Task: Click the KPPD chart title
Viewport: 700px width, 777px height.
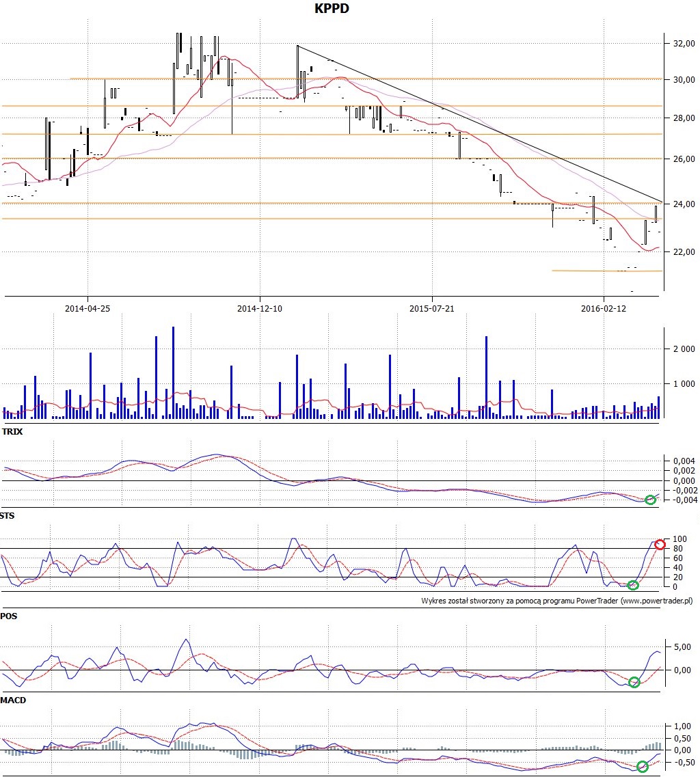Action: click(332, 8)
